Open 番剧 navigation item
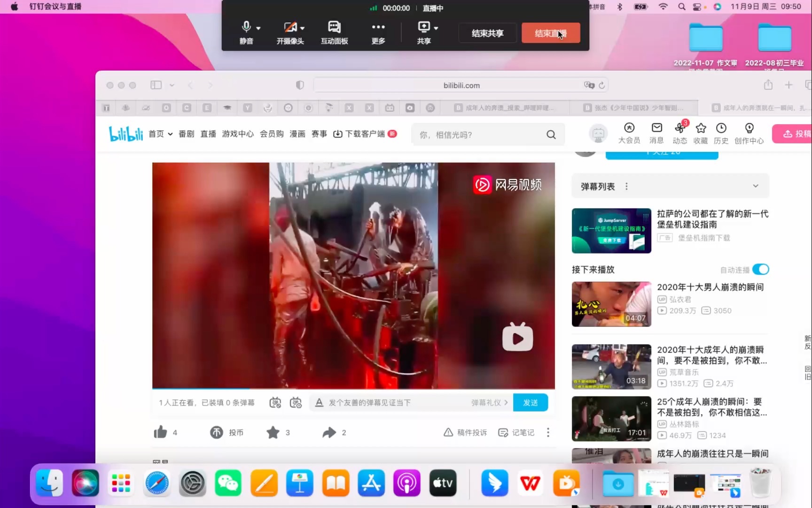Screen dimensions: 812x508 (187, 134)
